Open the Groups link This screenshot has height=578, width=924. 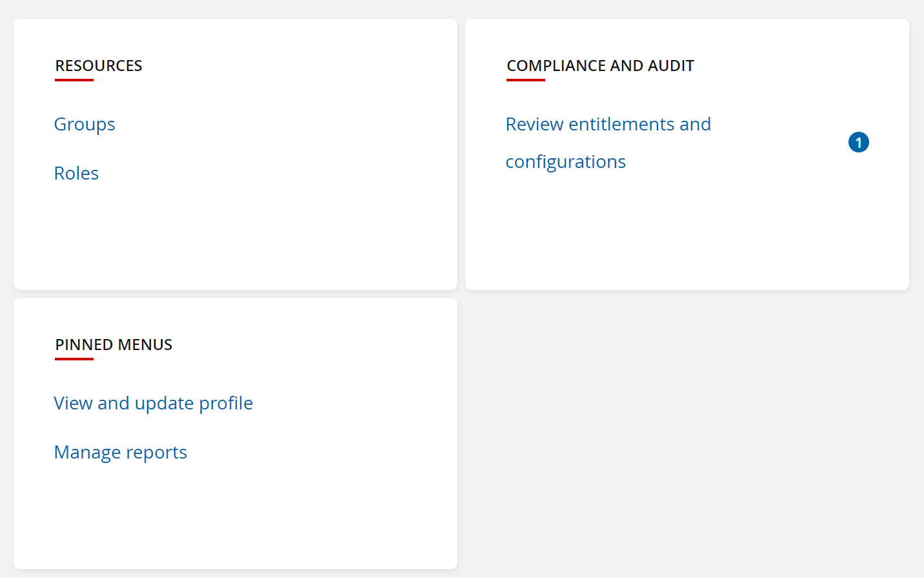(x=85, y=124)
